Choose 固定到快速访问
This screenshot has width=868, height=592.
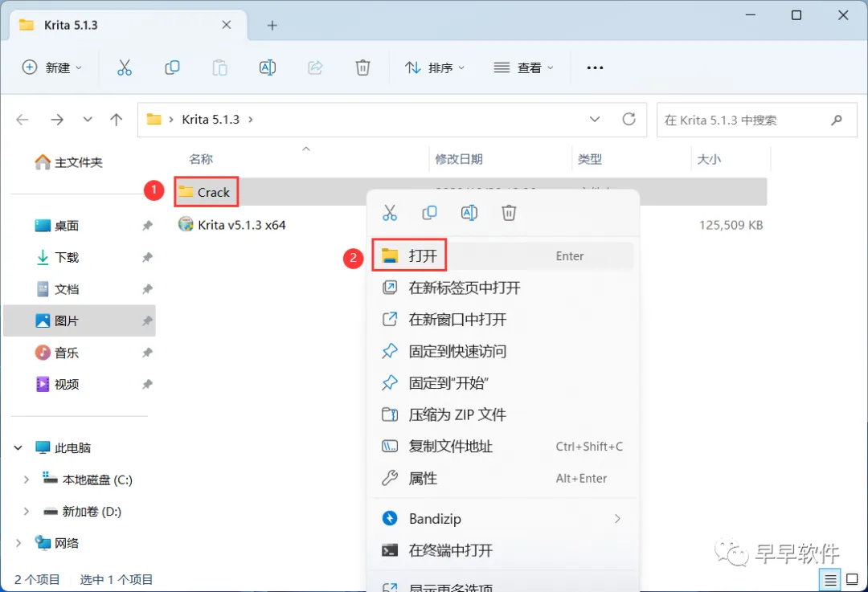(x=502, y=351)
